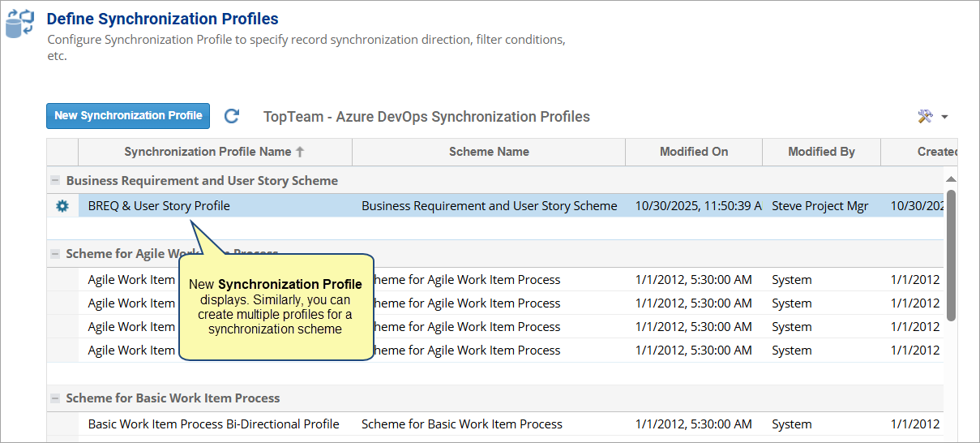Select the last Agile Work Item profile row

click(131, 351)
